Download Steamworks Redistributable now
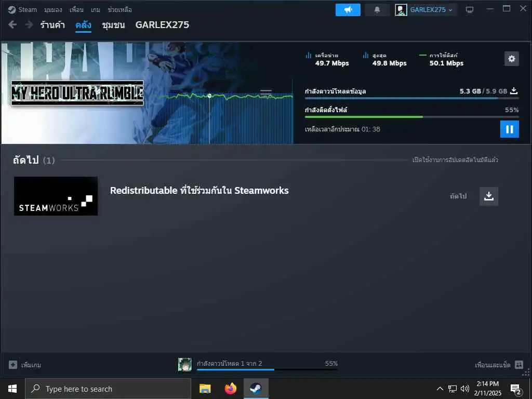 click(x=488, y=196)
